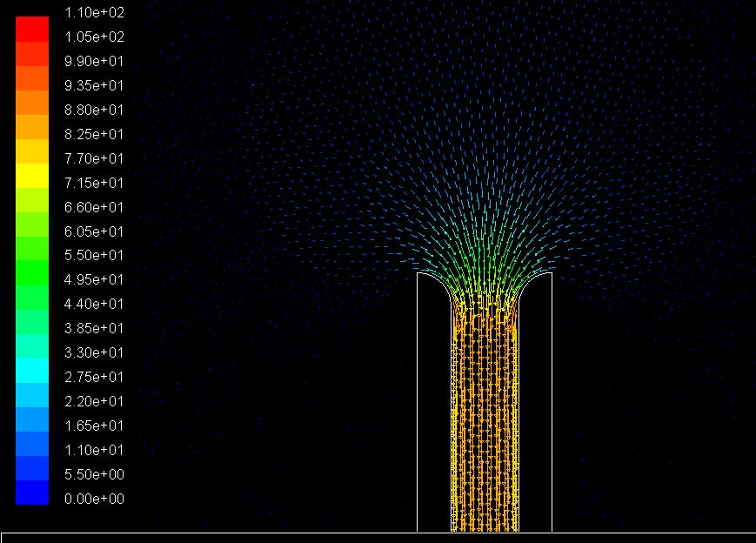This screenshot has height=543, width=756.
Task: Click the 1.65e+01 legend label
Action: [x=95, y=426]
